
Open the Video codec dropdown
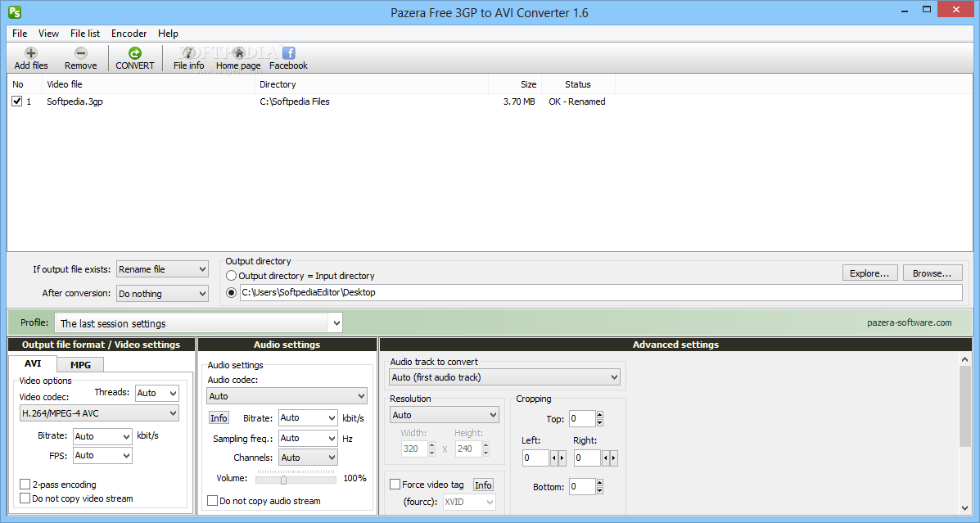[x=99, y=413]
